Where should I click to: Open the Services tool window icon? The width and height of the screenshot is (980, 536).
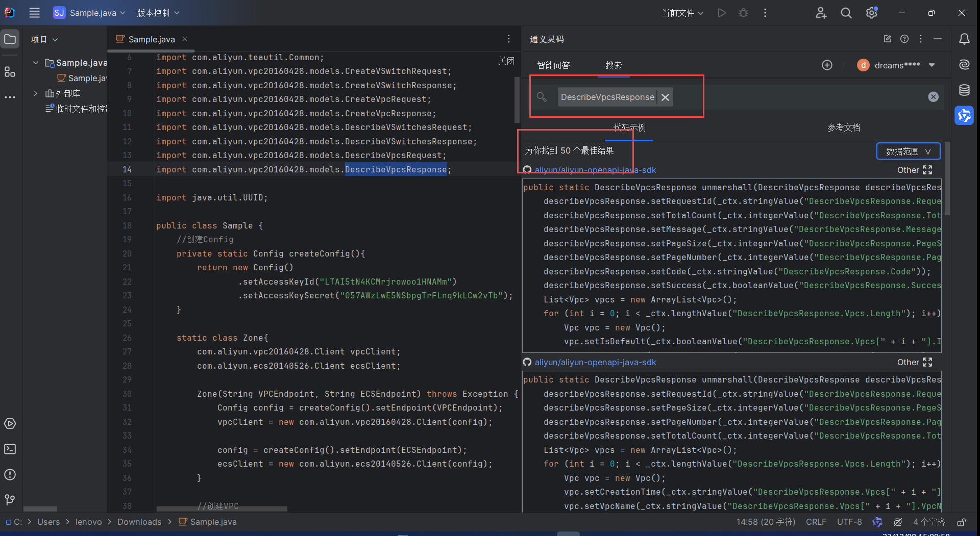[x=10, y=424]
